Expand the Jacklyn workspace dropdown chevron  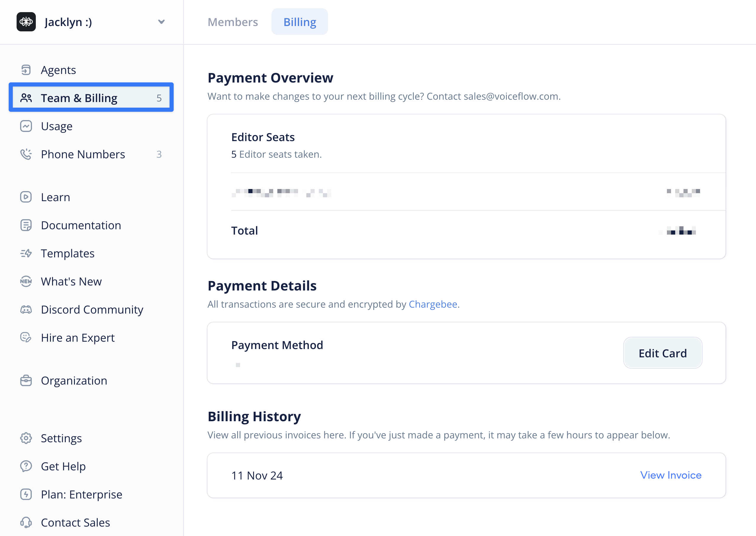pyautogui.click(x=161, y=22)
